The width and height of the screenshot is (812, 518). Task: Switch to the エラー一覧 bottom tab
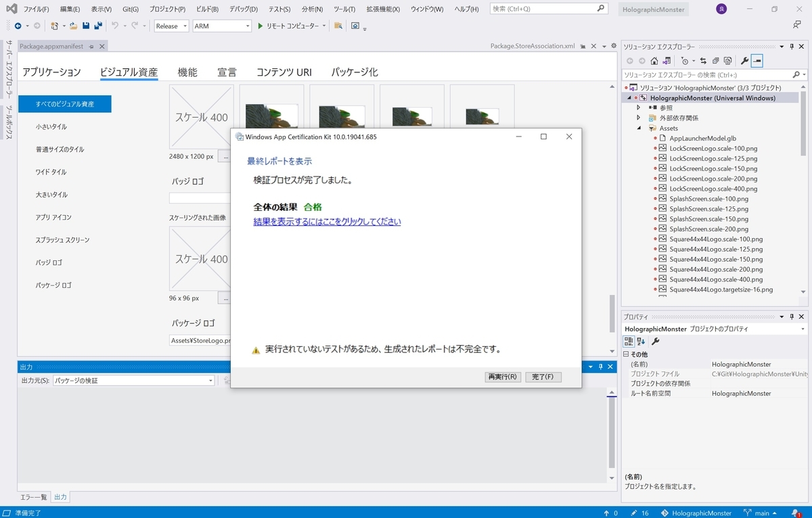(x=34, y=497)
